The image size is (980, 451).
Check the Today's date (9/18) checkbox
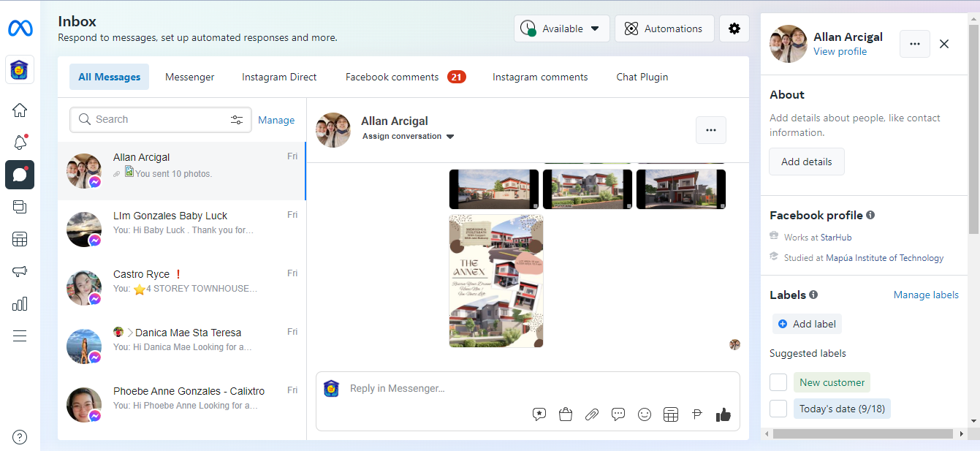[x=778, y=409]
